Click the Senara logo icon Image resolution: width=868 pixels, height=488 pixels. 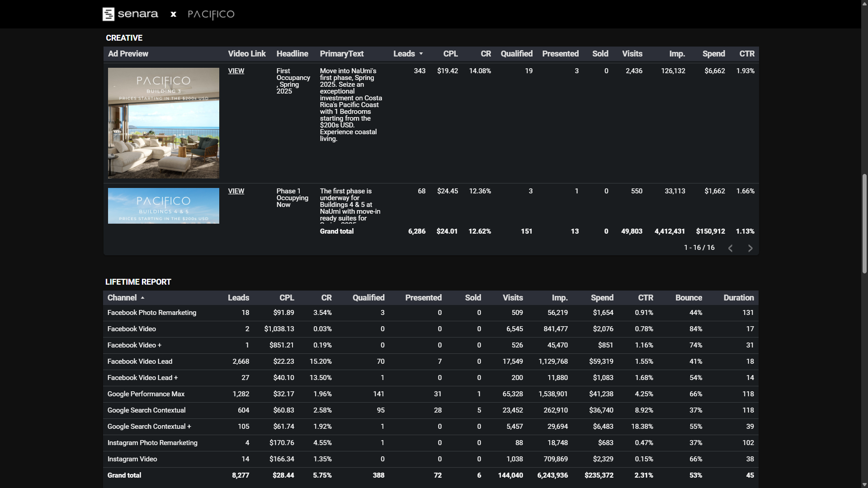click(x=108, y=14)
